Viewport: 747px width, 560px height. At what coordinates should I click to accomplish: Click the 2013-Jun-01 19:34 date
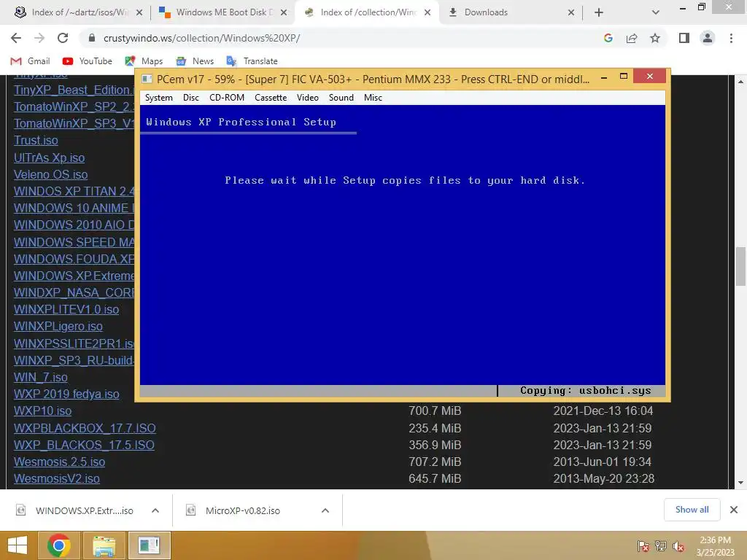pyautogui.click(x=602, y=462)
